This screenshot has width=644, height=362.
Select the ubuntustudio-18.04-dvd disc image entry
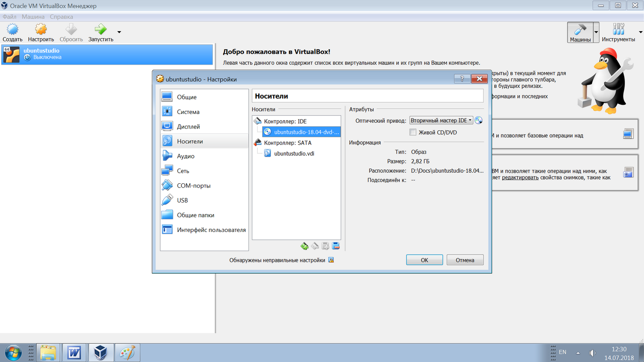(x=302, y=132)
